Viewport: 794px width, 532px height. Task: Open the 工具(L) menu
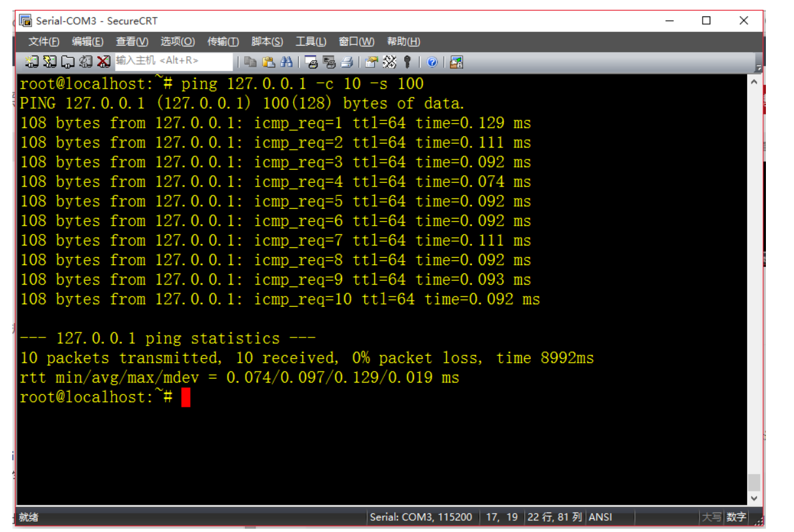pos(311,42)
